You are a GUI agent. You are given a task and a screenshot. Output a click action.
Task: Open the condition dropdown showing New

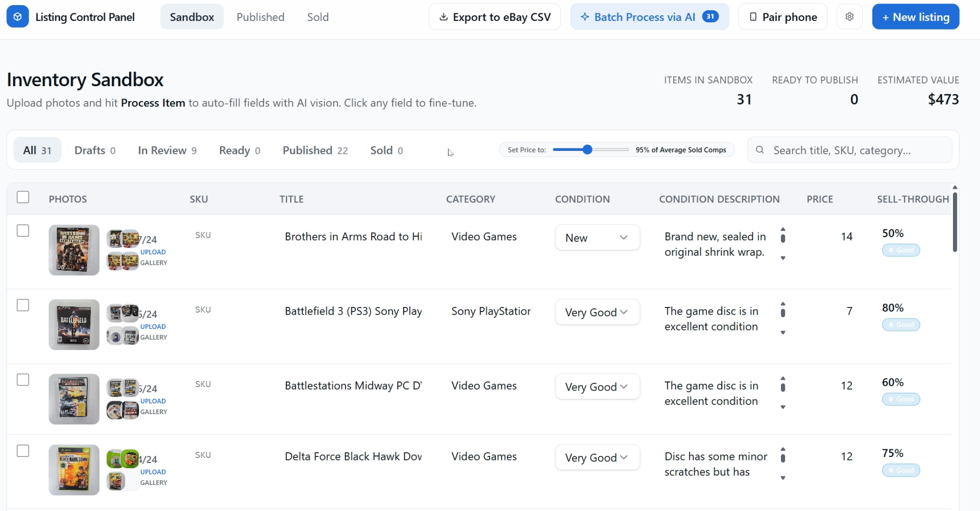(x=597, y=238)
